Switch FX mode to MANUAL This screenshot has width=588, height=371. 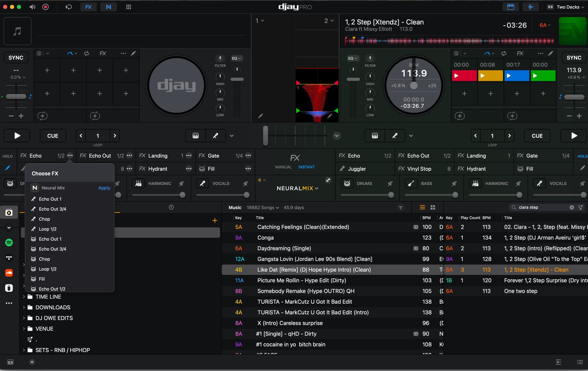tap(283, 167)
